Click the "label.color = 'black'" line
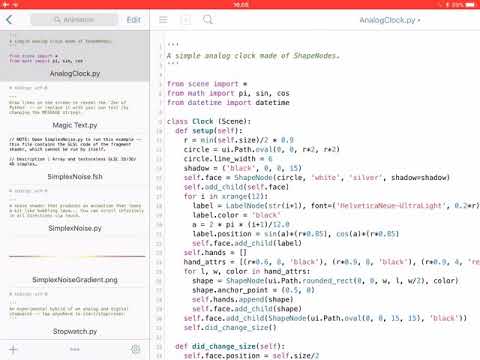480x360 pixels. coord(237,215)
